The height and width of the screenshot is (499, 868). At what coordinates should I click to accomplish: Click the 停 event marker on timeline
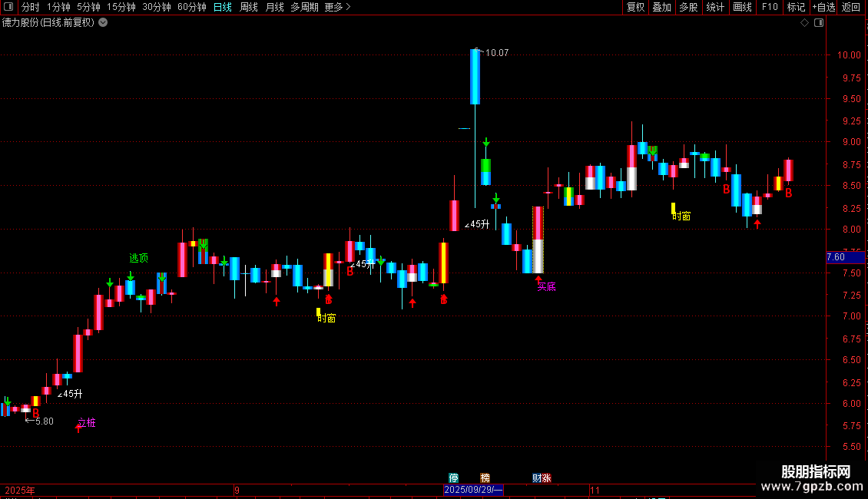pyautogui.click(x=454, y=478)
